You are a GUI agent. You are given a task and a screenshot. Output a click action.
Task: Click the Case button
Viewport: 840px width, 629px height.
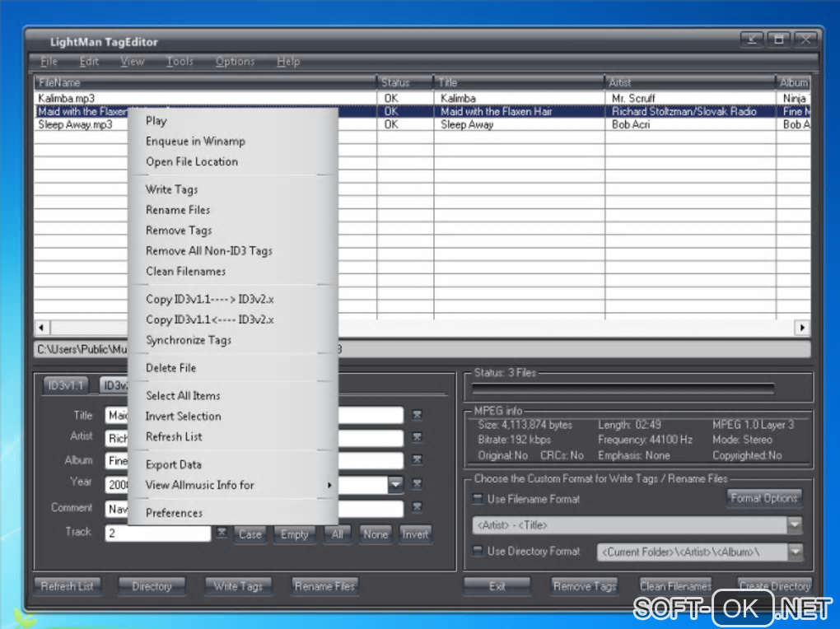tap(250, 534)
